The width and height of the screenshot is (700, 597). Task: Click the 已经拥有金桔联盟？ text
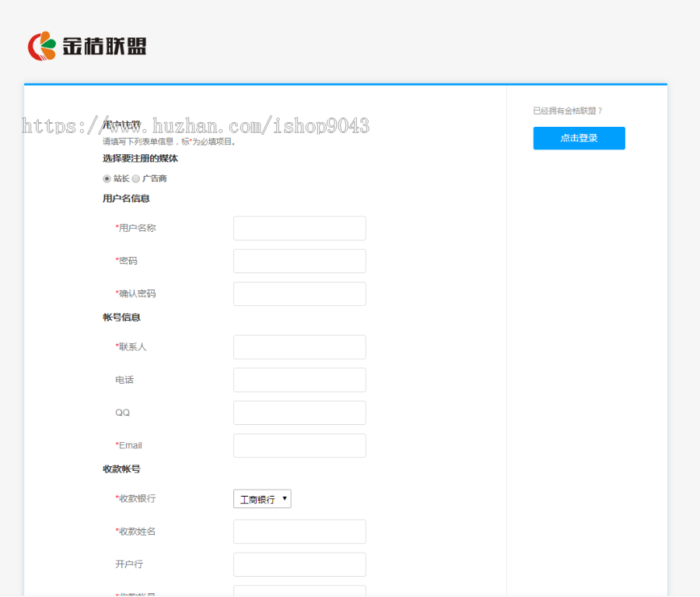tap(568, 111)
